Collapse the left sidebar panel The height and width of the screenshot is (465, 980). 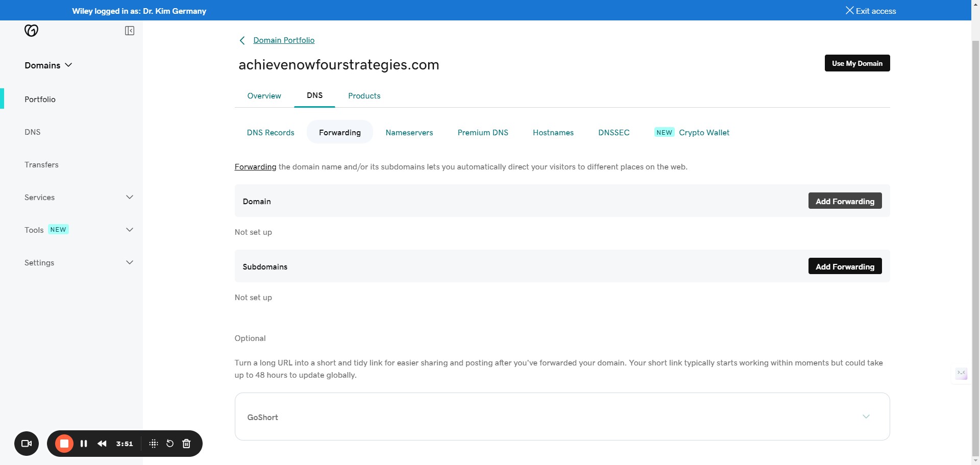click(x=130, y=31)
